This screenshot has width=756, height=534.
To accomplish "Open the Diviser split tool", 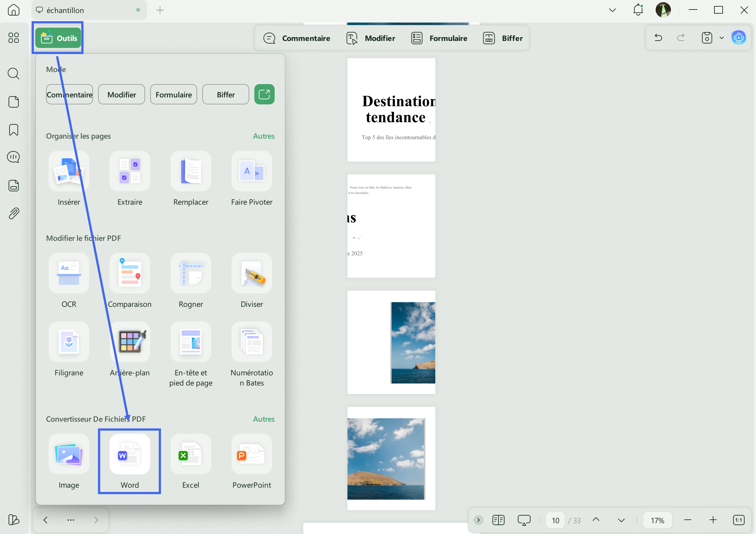I will 251,273.
